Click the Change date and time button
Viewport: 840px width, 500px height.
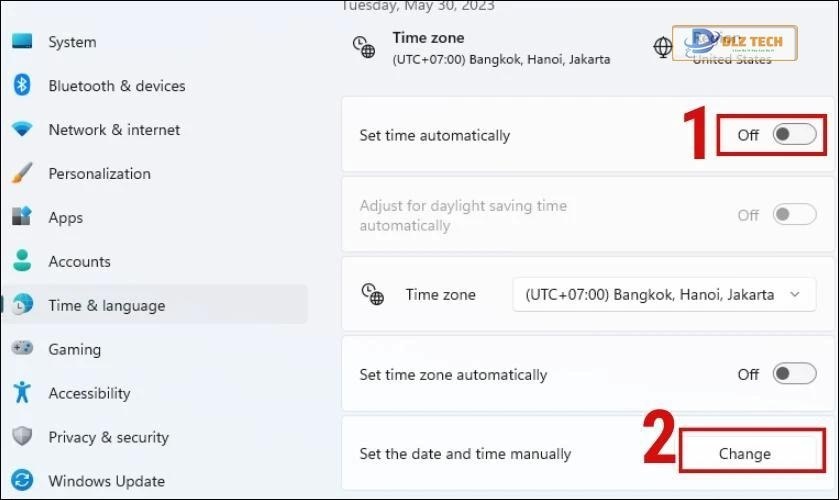(745, 453)
